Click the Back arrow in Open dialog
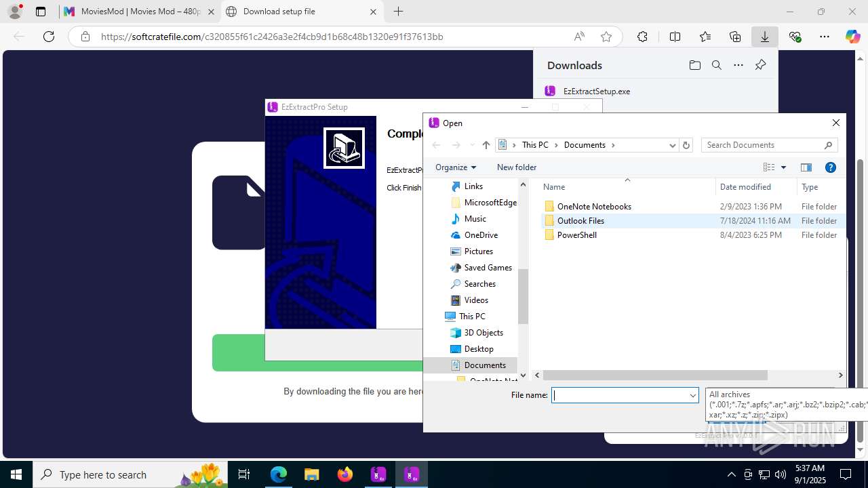The width and height of the screenshot is (868, 488). [436, 145]
